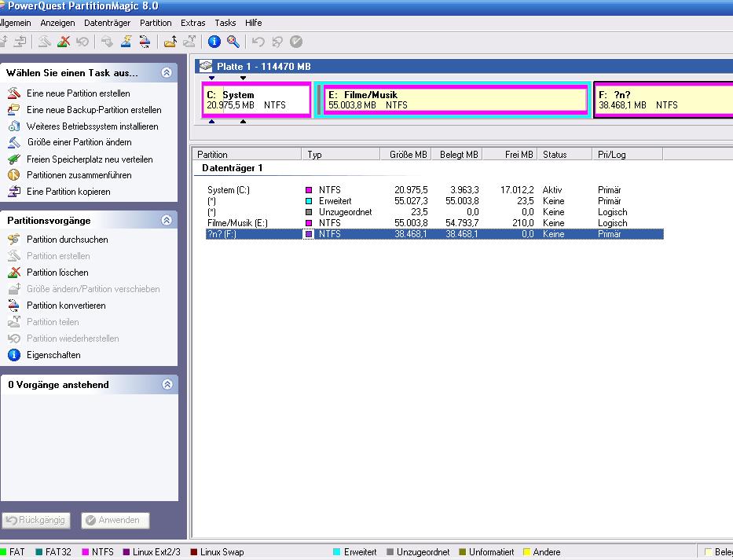The image size is (733, 560).
Task: Open the Extras menu
Action: coord(192,23)
